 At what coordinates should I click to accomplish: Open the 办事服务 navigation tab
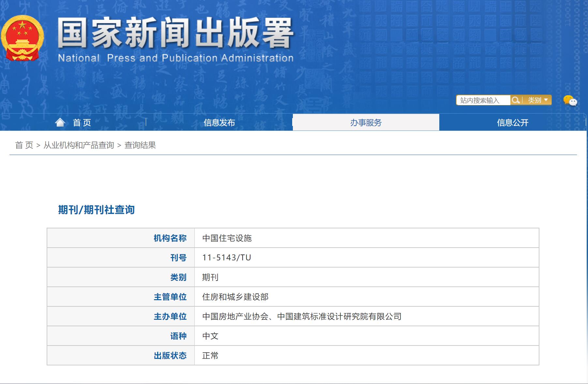(366, 123)
